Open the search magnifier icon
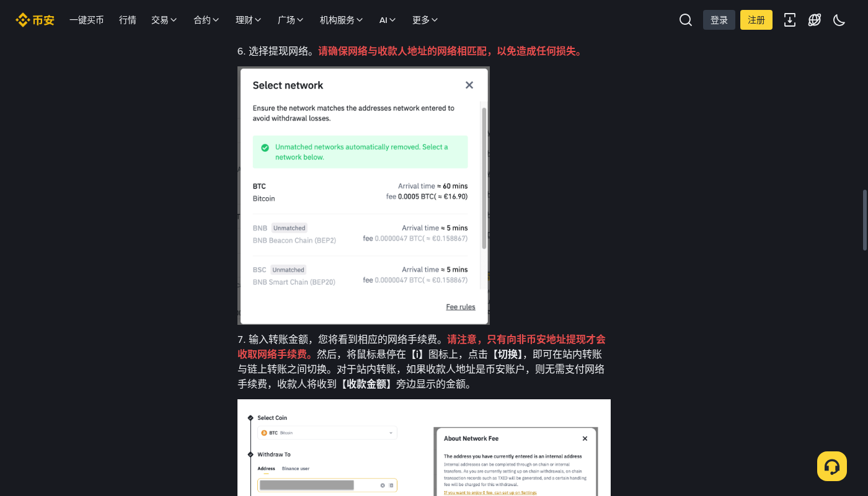 (x=686, y=20)
